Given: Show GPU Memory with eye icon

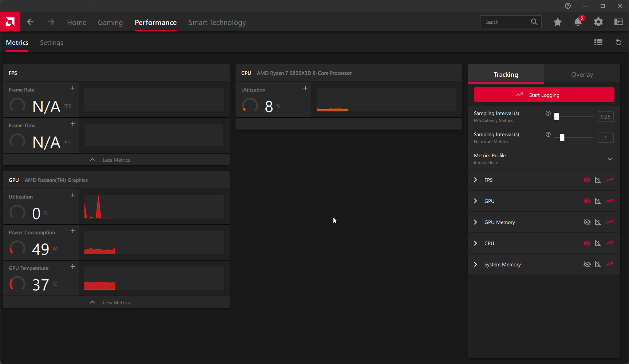Looking at the screenshot, I should (x=587, y=222).
